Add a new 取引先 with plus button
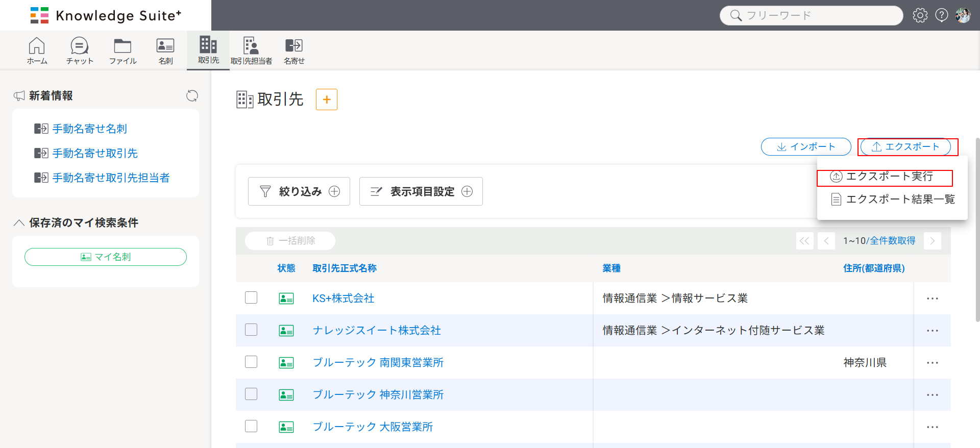The height and width of the screenshot is (448, 980). coord(327,99)
